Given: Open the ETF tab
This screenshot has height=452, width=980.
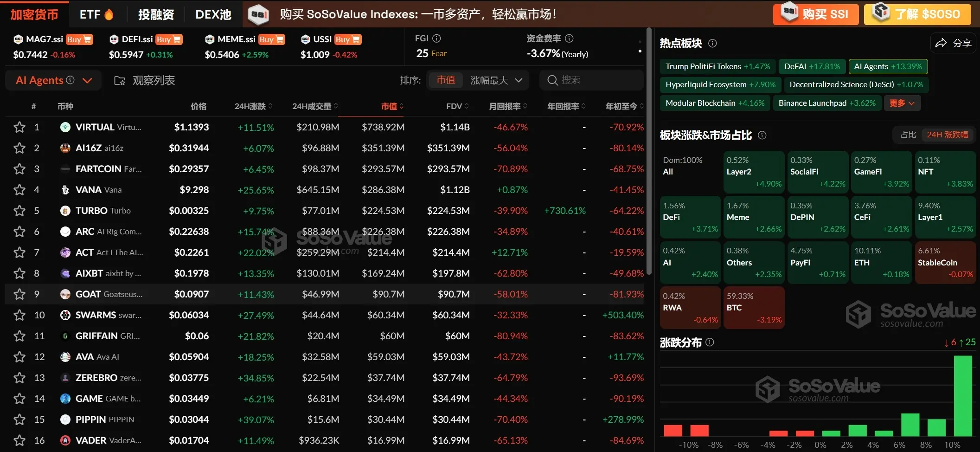Looking at the screenshot, I should pyautogui.click(x=96, y=14).
